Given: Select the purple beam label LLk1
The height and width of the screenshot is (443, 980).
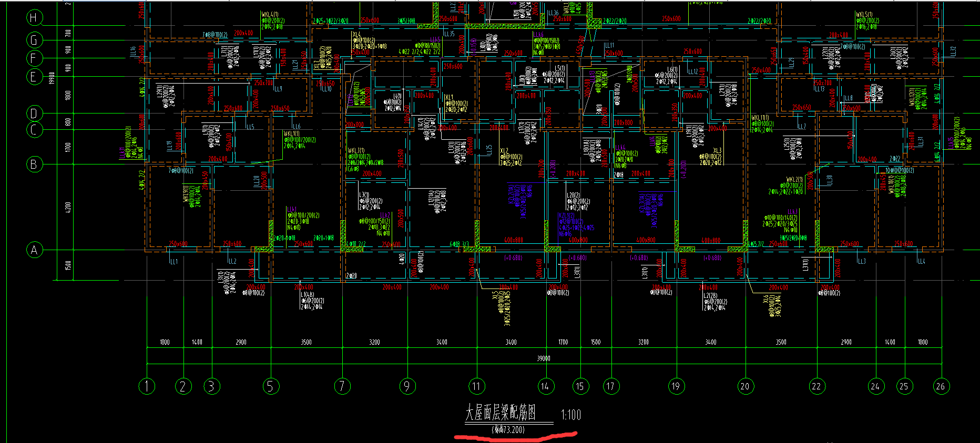Looking at the screenshot, I should click(292, 209).
